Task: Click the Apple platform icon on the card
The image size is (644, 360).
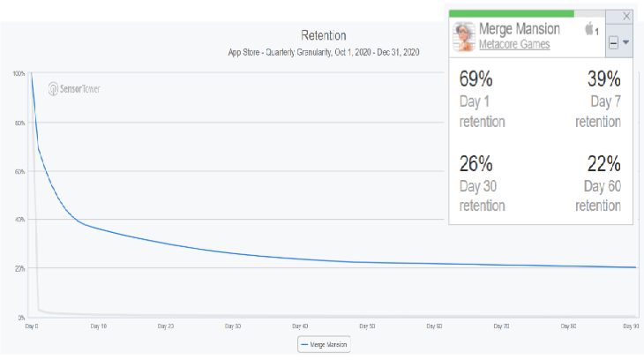Action: tap(589, 30)
